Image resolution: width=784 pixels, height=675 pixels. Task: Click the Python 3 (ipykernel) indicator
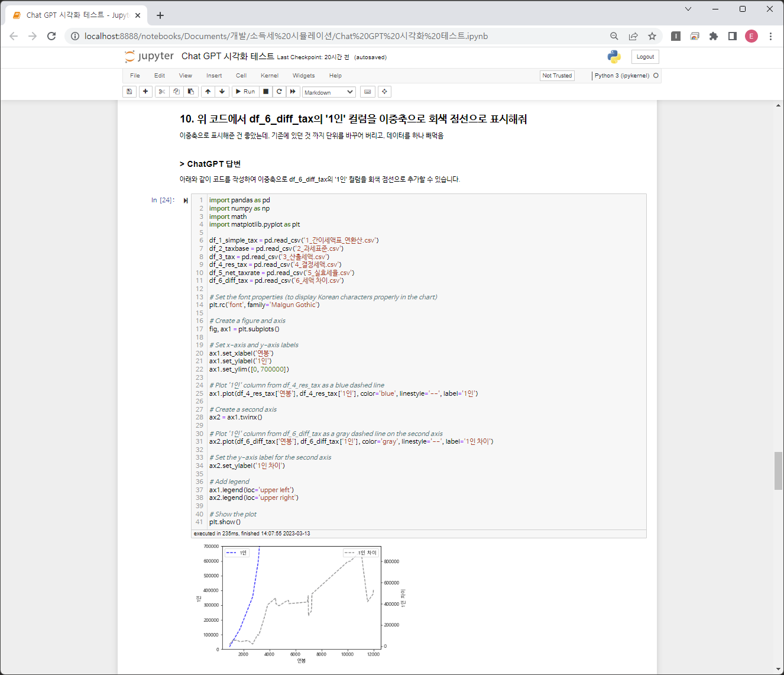[x=622, y=76]
